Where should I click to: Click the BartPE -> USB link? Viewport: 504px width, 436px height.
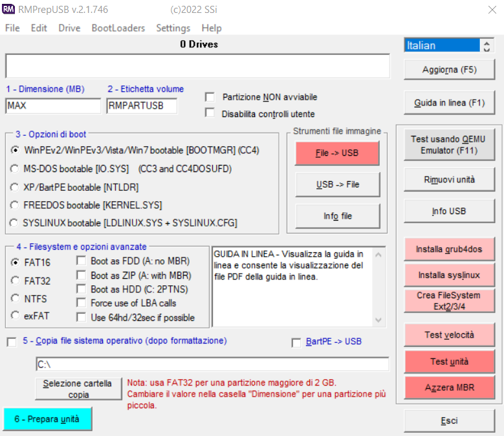(x=334, y=341)
